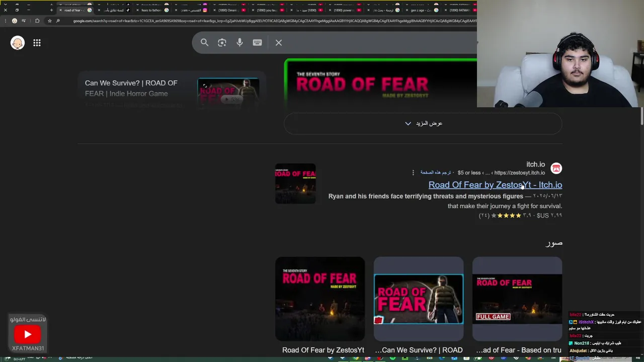Open the Road Of Fear by ZestosYt image
This screenshot has height=362, width=644.
(320, 299)
